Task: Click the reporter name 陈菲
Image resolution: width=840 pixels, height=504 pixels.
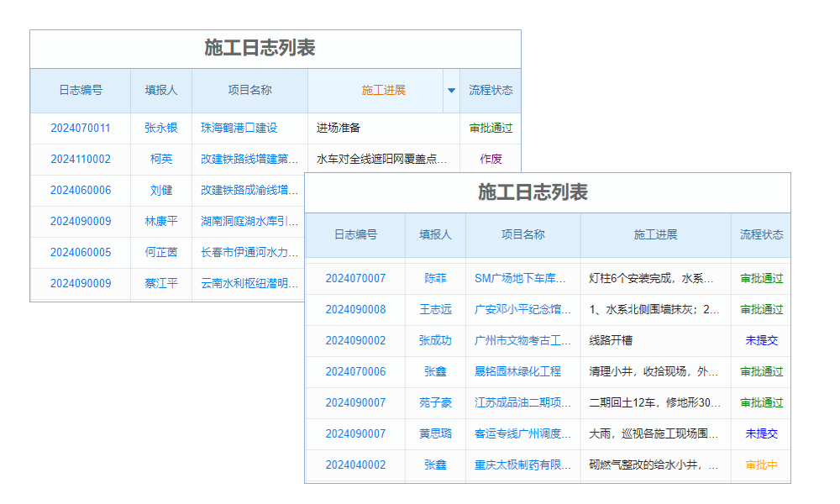Action: click(x=434, y=278)
